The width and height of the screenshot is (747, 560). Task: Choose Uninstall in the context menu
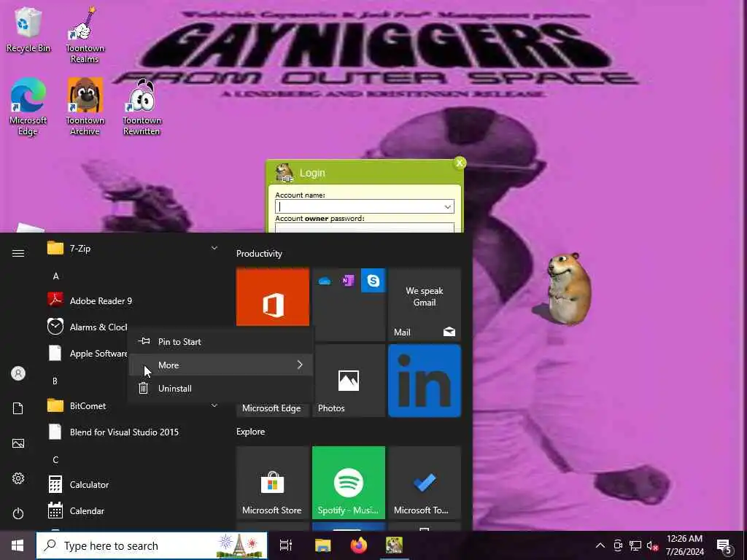[x=221, y=389]
